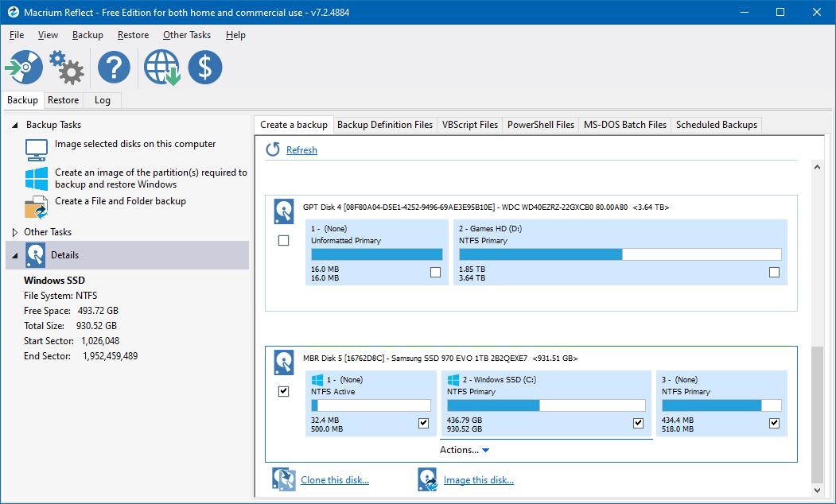
Task: Open the View menu
Action: click(x=48, y=35)
